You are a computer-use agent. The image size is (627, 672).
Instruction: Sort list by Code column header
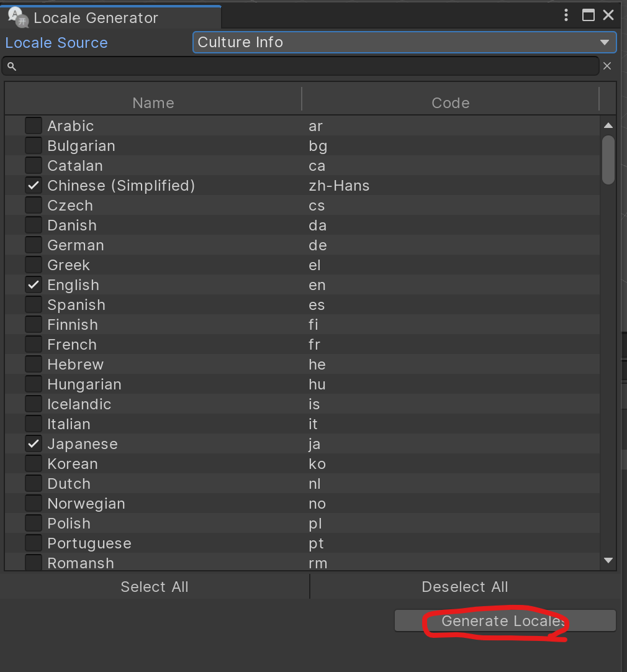(451, 103)
